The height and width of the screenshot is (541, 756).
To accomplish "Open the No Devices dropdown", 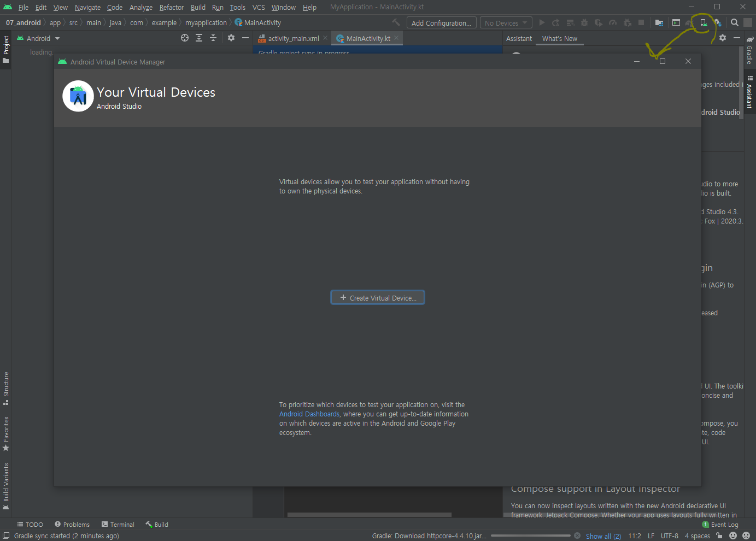I will [x=506, y=23].
